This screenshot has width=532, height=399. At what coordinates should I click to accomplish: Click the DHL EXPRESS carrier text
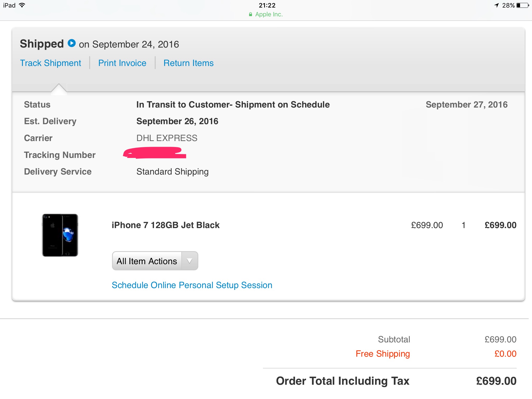(167, 138)
